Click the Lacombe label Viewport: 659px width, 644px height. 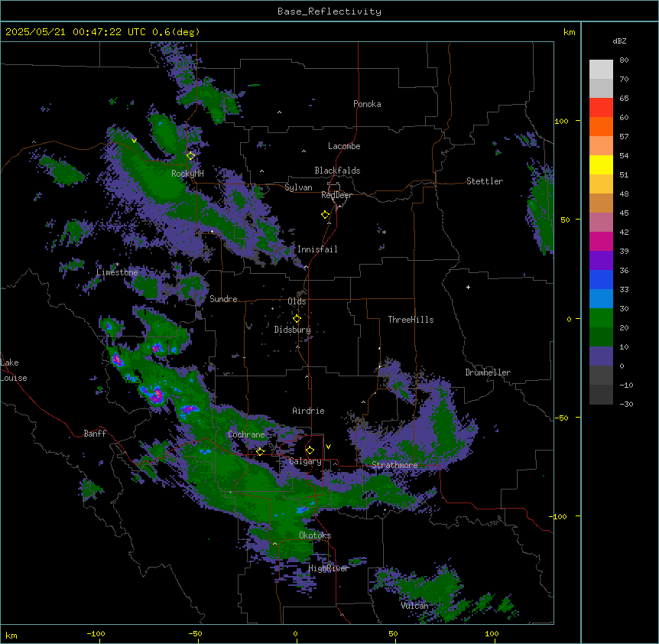click(344, 146)
